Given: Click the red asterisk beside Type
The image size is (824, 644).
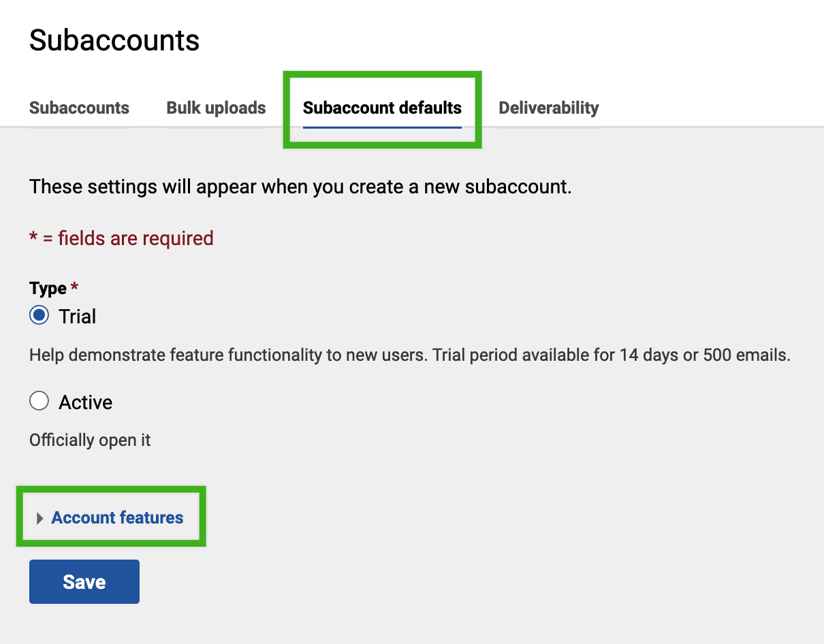Looking at the screenshot, I should tap(74, 288).
